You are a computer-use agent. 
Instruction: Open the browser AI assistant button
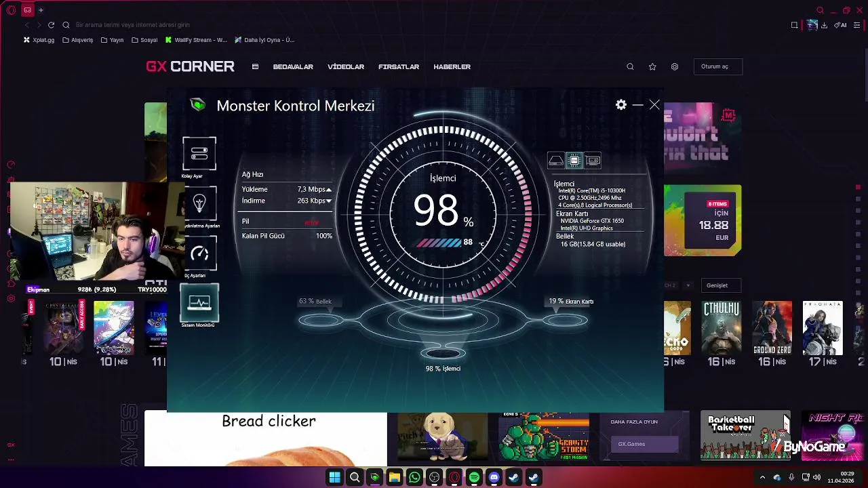click(x=841, y=25)
